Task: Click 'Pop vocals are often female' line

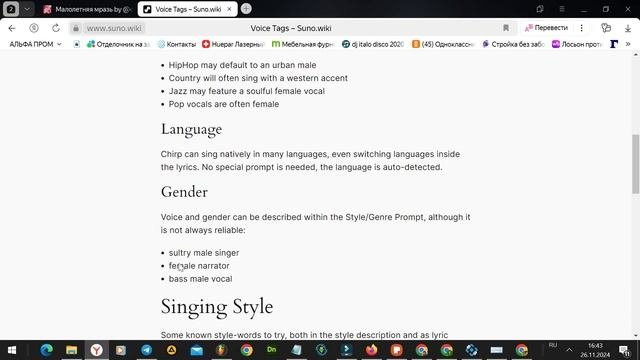Action: [224, 104]
